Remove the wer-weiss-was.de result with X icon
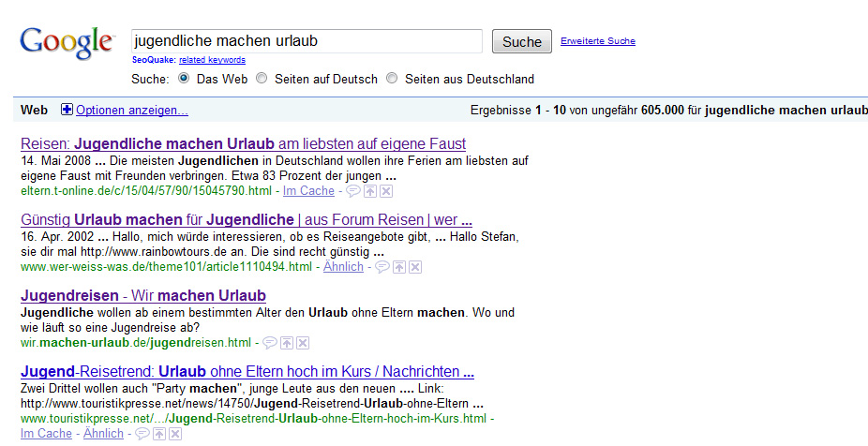Viewport: 868px width, 446px height. (x=415, y=267)
